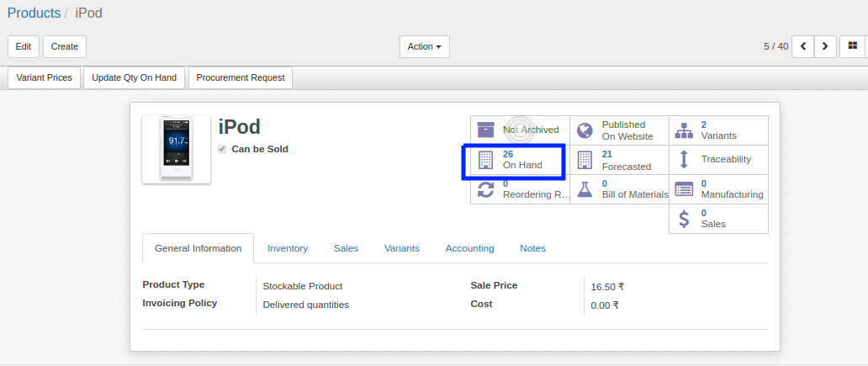Image resolution: width=868 pixels, height=366 pixels.
Task: Click the Procurement Request button
Action: click(241, 77)
